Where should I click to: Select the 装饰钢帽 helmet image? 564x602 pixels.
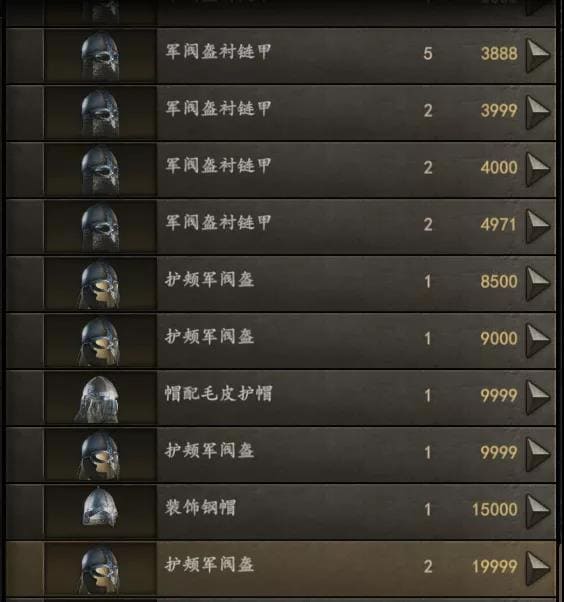(100, 512)
